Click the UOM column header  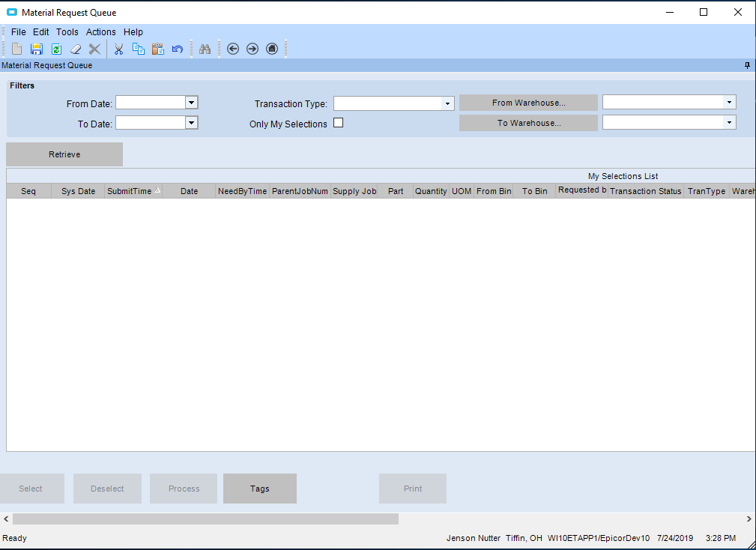(462, 191)
